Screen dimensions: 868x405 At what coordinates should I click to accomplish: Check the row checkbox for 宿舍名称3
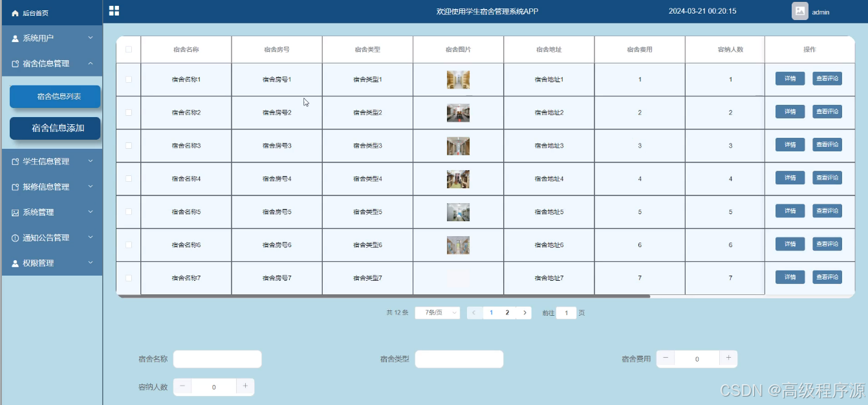coord(129,146)
